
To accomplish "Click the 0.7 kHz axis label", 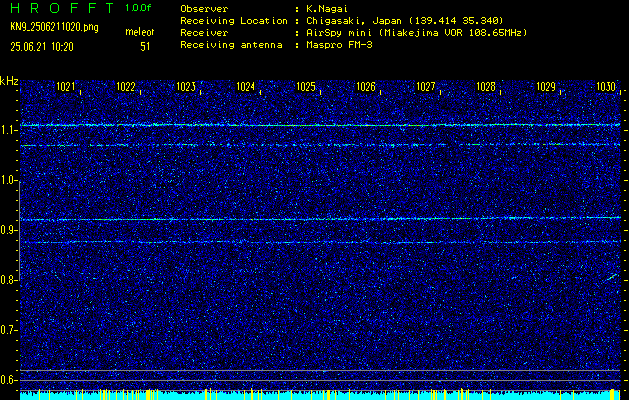I will [x=8, y=330].
